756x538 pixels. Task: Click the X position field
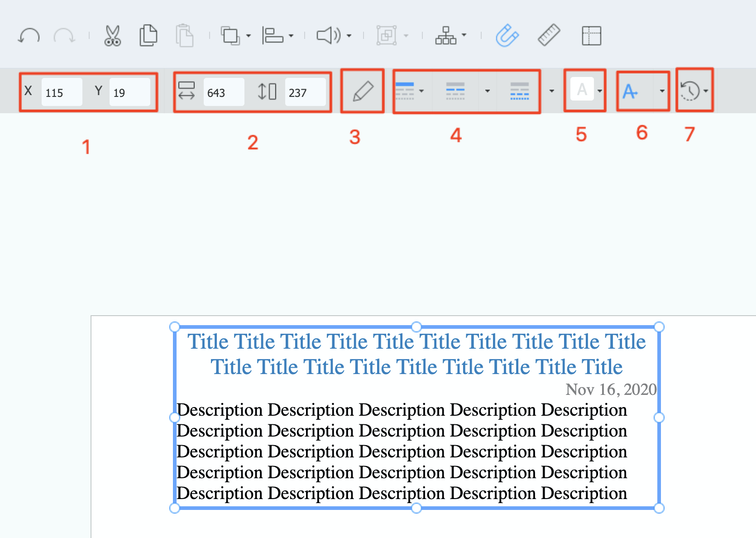click(x=62, y=92)
